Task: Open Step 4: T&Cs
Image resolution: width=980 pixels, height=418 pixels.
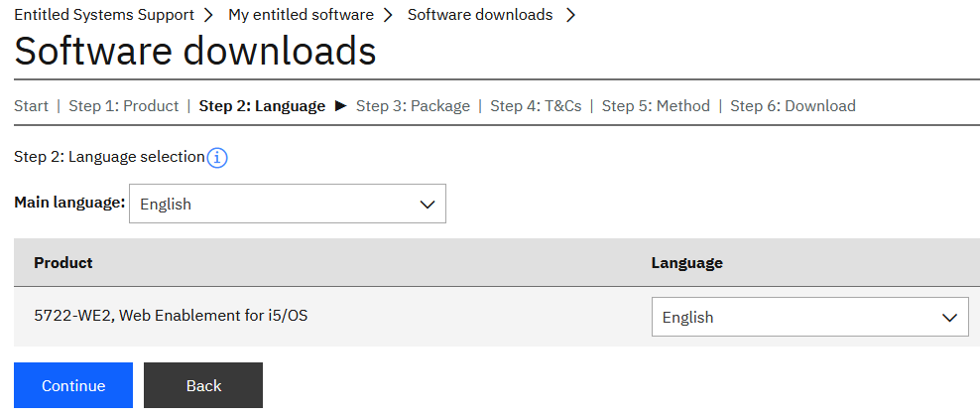Action: coord(536,105)
